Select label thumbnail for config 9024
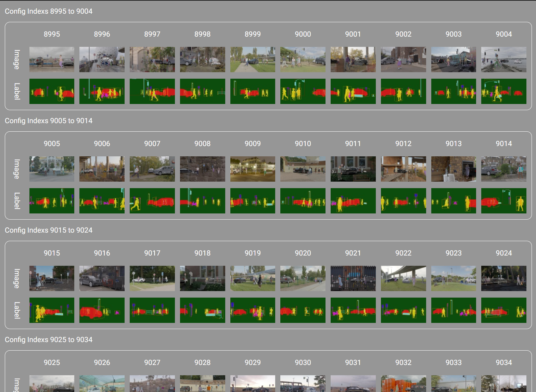The width and height of the screenshot is (536, 392). point(504,310)
